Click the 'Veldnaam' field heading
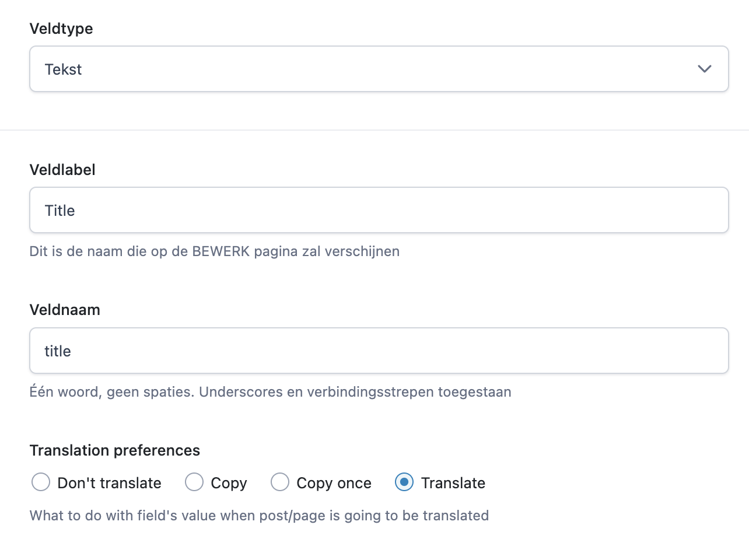The image size is (749, 560). (x=65, y=310)
